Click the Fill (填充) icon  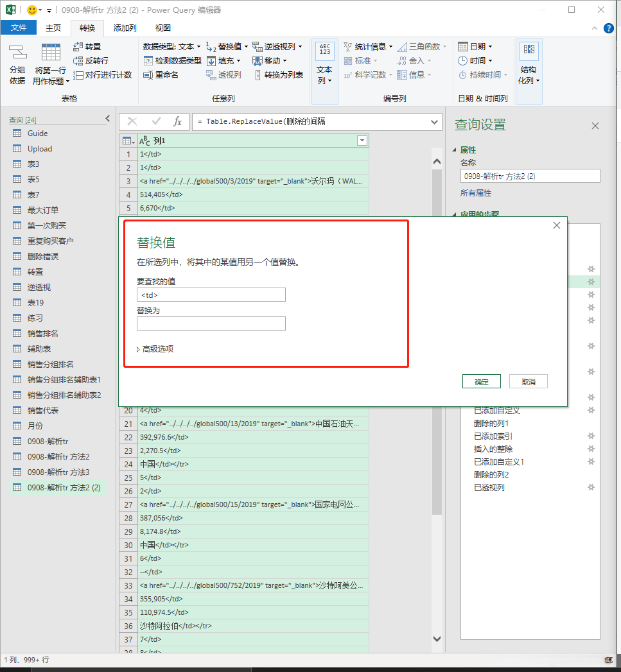point(211,61)
